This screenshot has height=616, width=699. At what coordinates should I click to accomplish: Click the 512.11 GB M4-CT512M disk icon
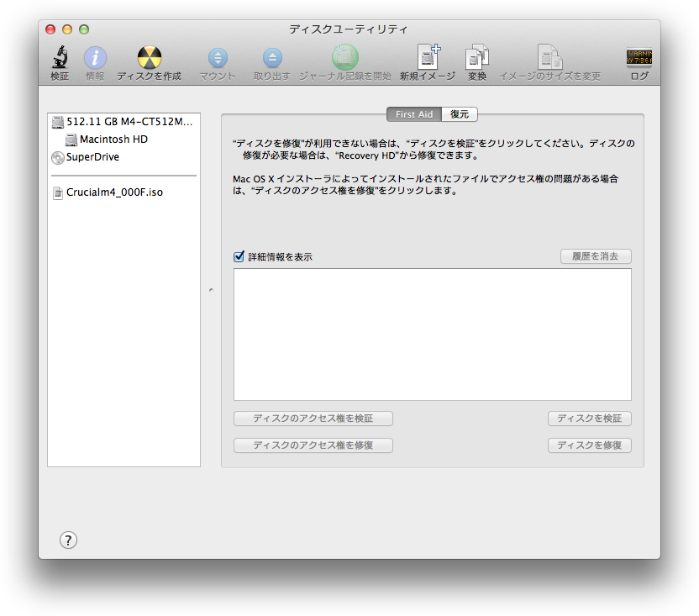click(58, 122)
